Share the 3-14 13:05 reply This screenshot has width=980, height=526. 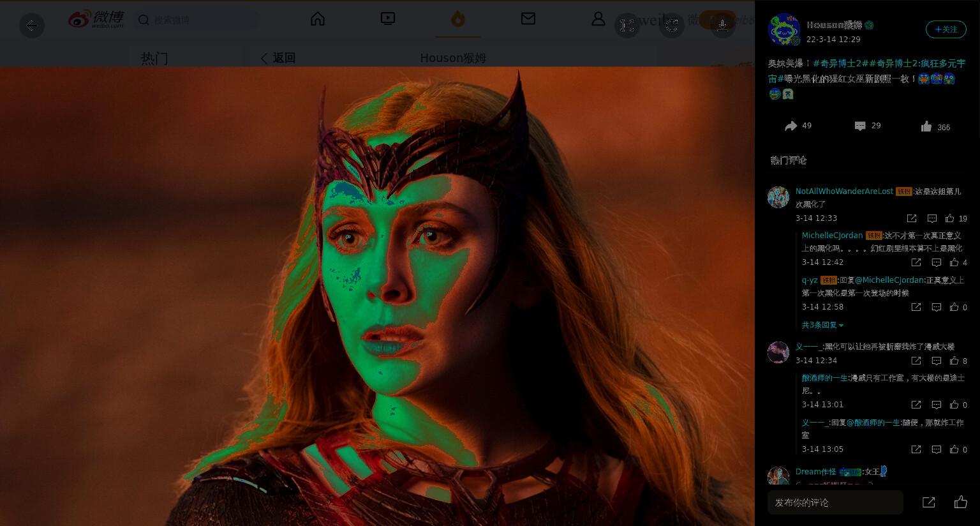click(x=916, y=449)
